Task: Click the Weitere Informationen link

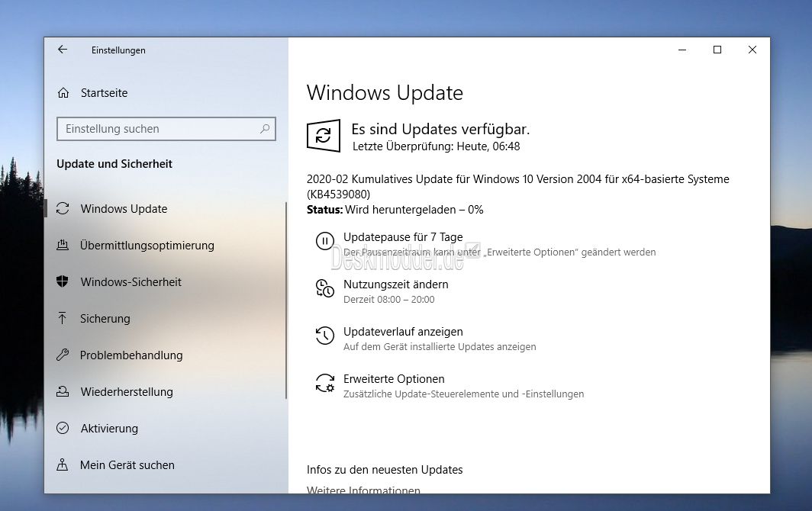Action: click(363, 489)
